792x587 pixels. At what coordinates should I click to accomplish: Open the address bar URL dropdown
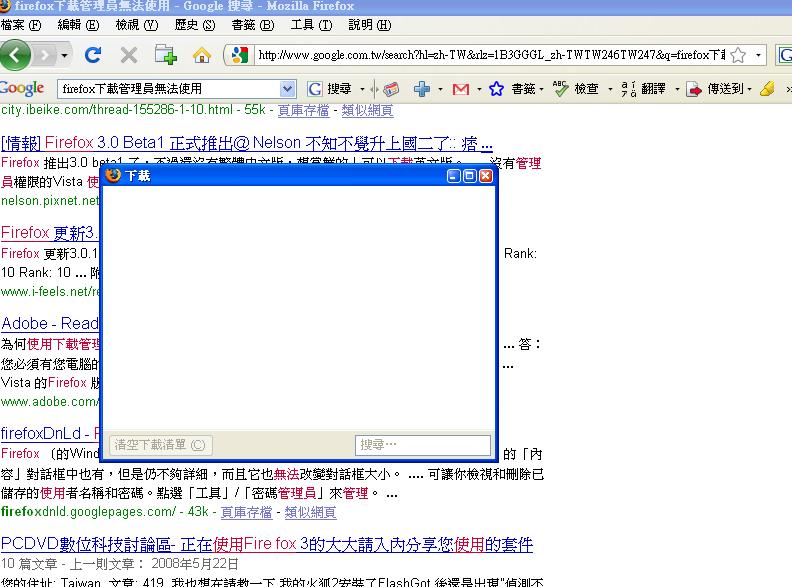click(759, 54)
